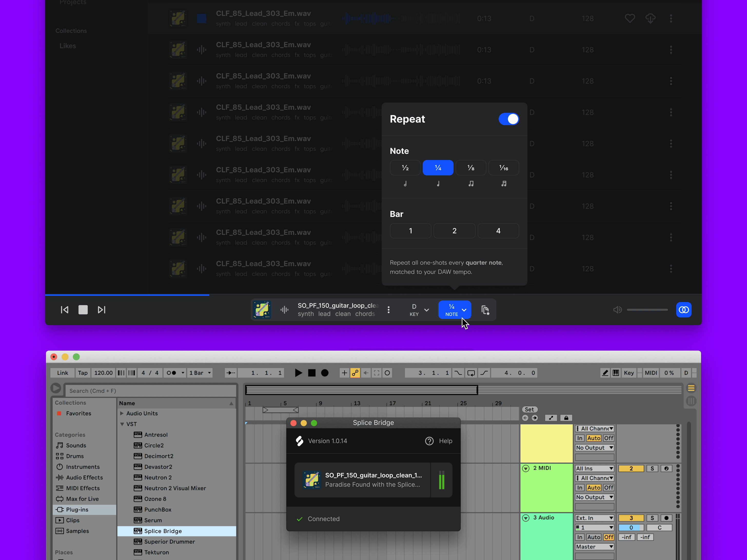
Task: Arm the 3 Audio track for recording
Action: (666, 518)
